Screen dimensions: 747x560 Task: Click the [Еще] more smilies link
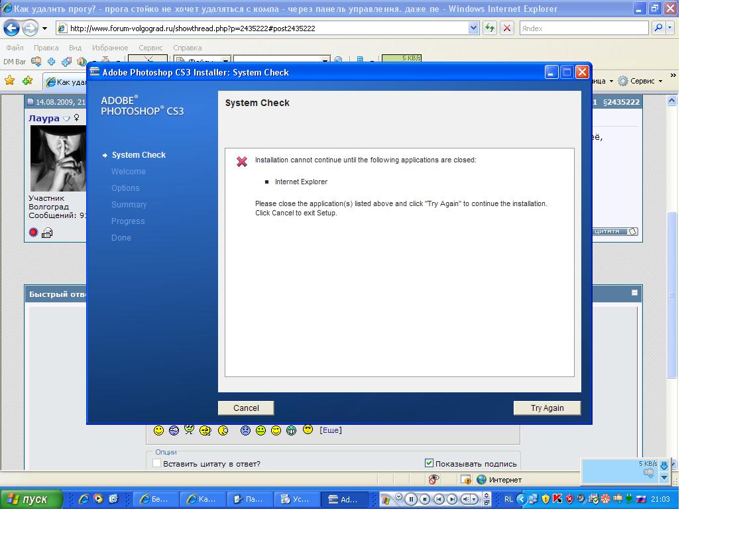(331, 430)
